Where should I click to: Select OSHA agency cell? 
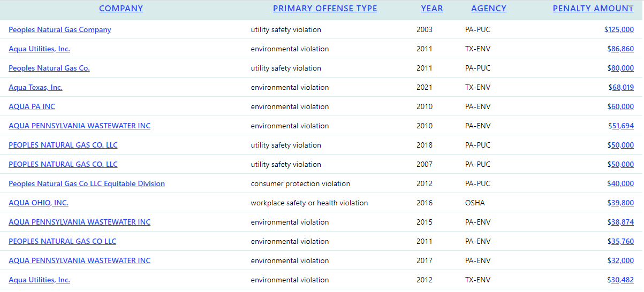(474, 203)
